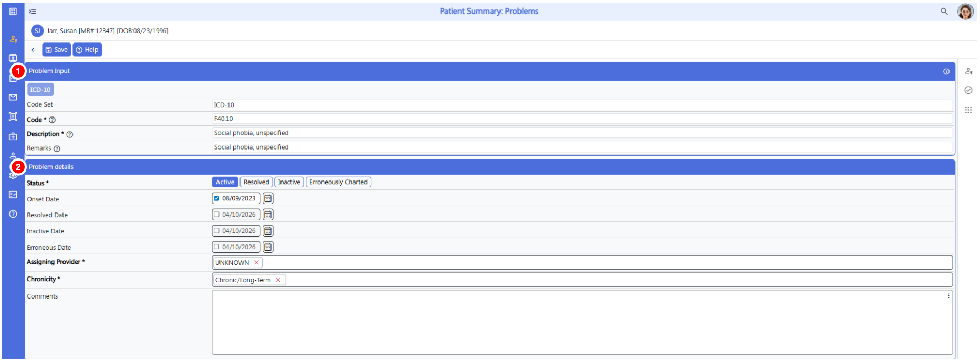Open the Assigning Provider selection field
This screenshot has width=980, height=362.
(x=582, y=263)
